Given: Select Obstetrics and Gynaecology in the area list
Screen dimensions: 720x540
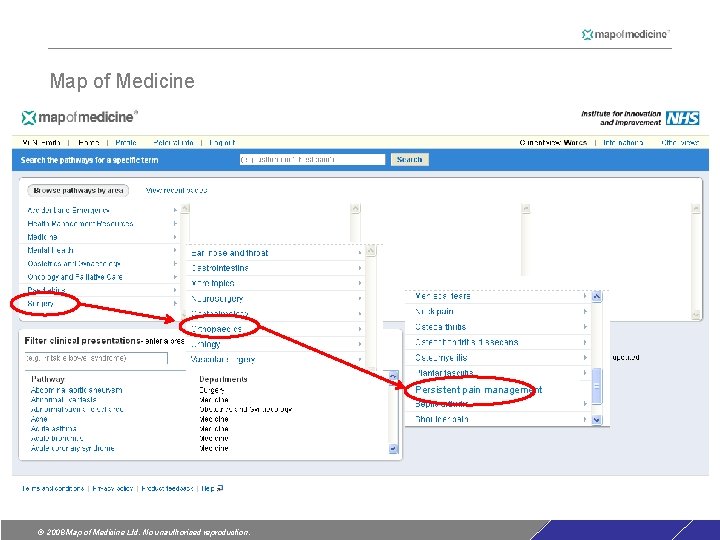Looking at the screenshot, I should pos(73,264).
